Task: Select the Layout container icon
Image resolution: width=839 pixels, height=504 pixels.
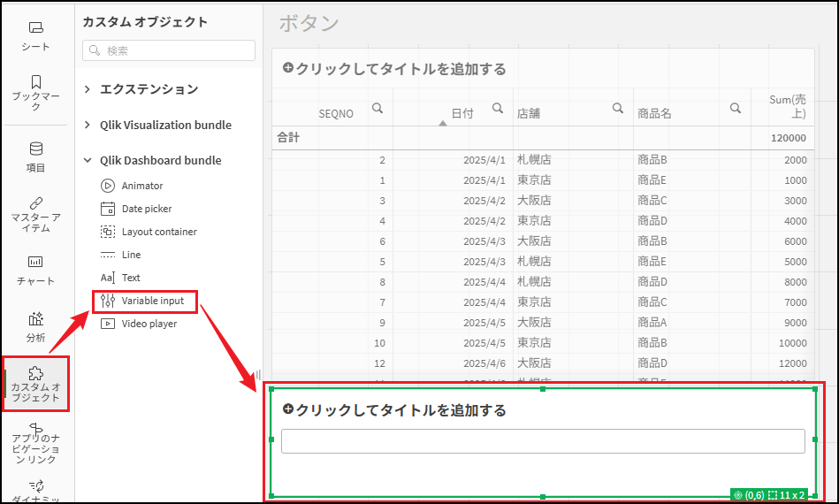Action: click(108, 232)
